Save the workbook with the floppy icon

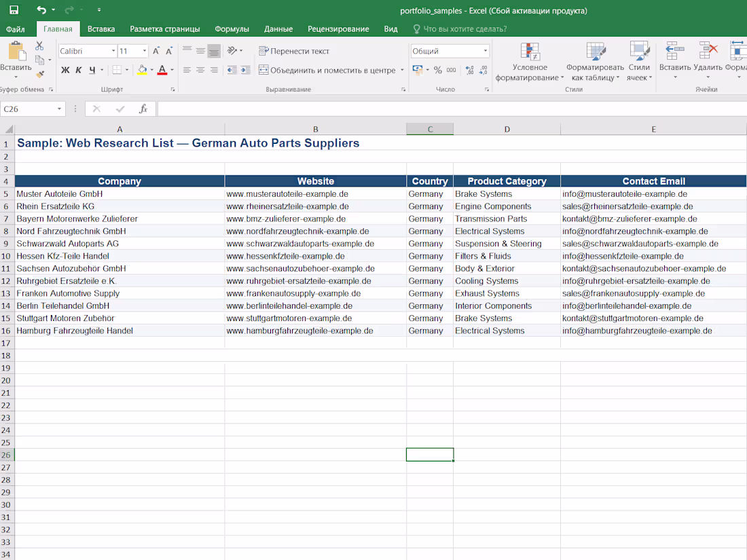[x=14, y=10]
